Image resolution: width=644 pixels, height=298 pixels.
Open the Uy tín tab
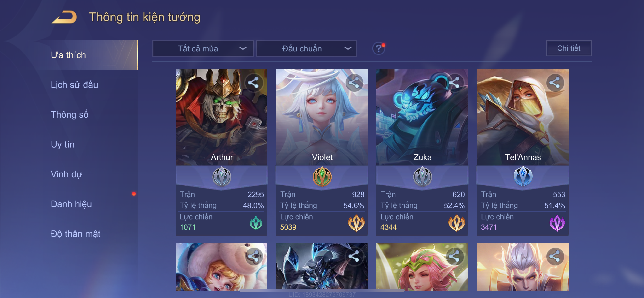(x=63, y=144)
